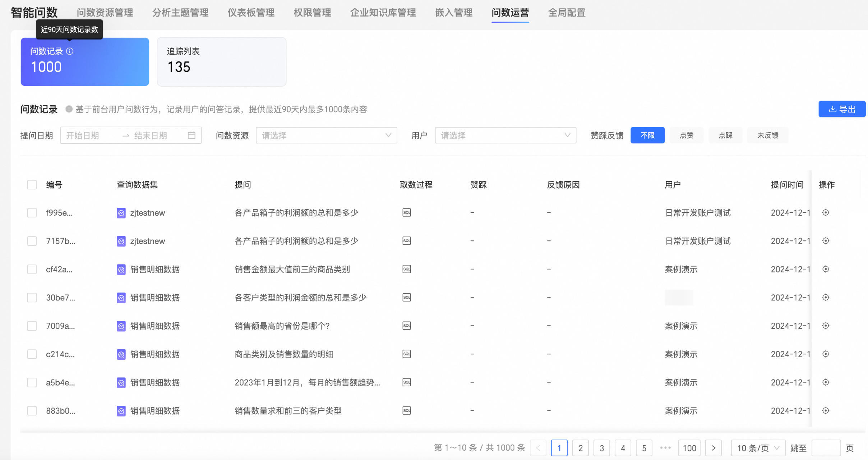Check the box for row f995e...
Viewport: 868px width, 460px height.
point(32,213)
